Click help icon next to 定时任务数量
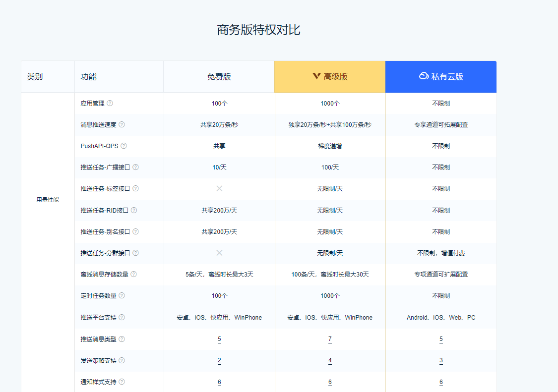 tap(122, 295)
